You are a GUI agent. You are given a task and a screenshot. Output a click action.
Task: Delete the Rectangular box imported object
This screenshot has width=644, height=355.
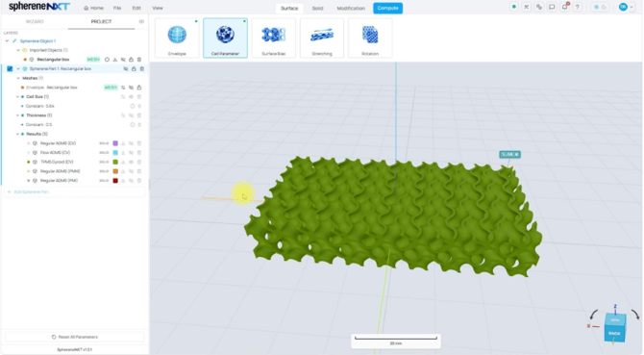pos(139,60)
